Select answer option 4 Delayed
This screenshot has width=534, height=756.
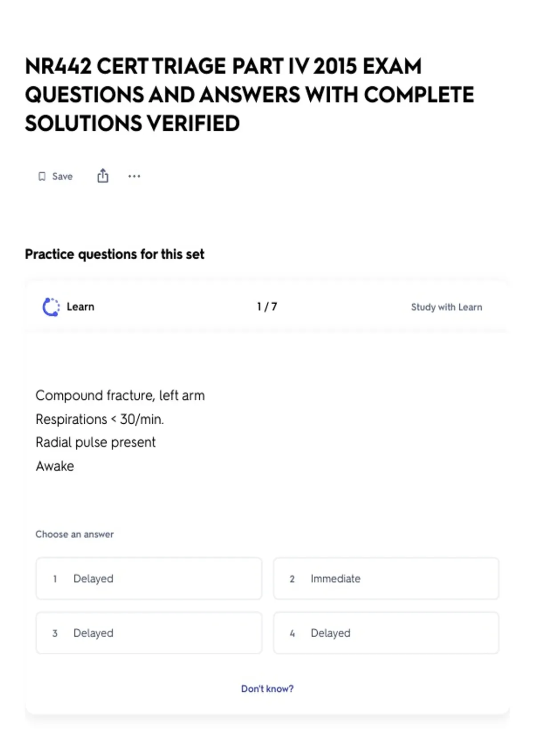pos(386,633)
